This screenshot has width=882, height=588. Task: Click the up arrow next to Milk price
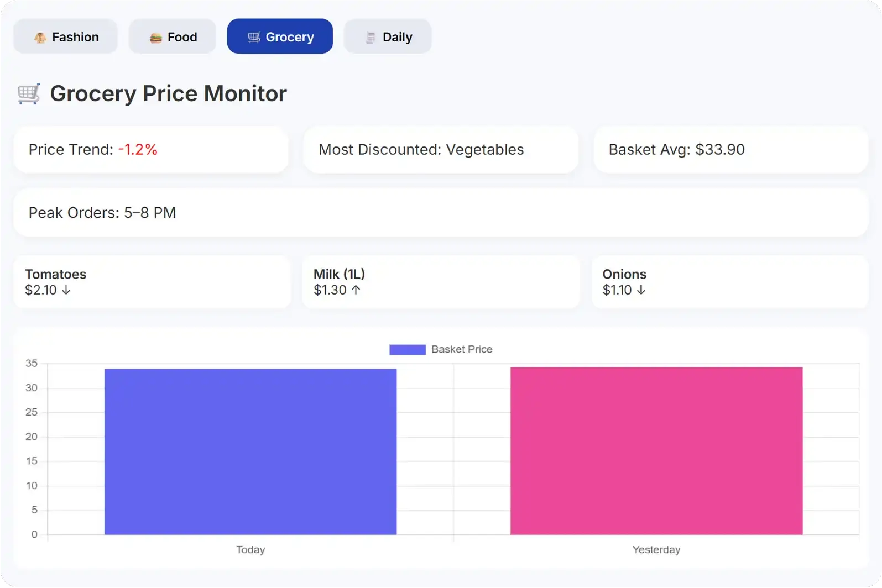(356, 290)
